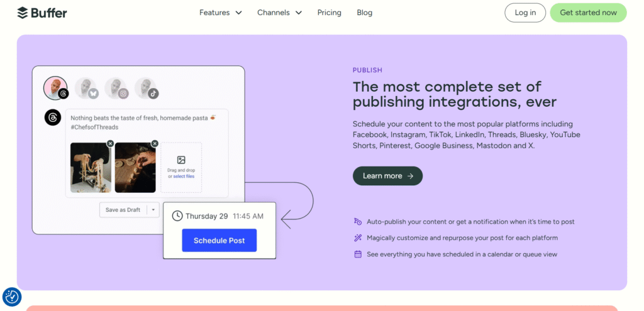Expand the Channels chevron arrow
Image resolution: width=644 pixels, height=311 pixels.
click(x=299, y=13)
